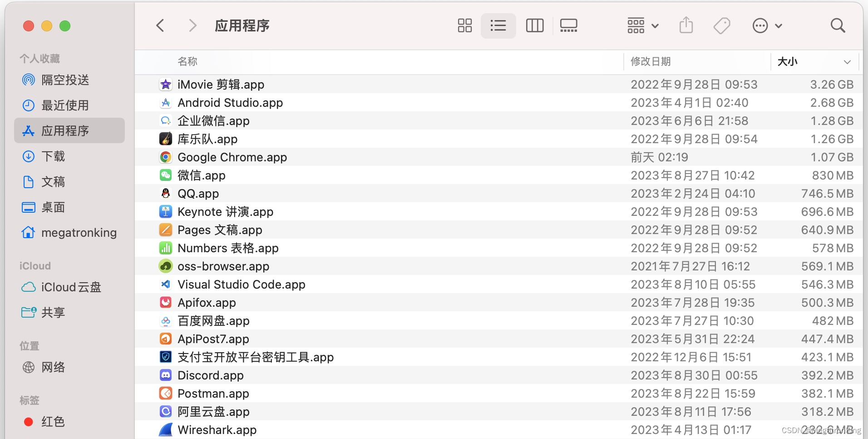Click the 百度网盘.app icon
Image resolution: width=868 pixels, height=439 pixels.
click(x=166, y=321)
